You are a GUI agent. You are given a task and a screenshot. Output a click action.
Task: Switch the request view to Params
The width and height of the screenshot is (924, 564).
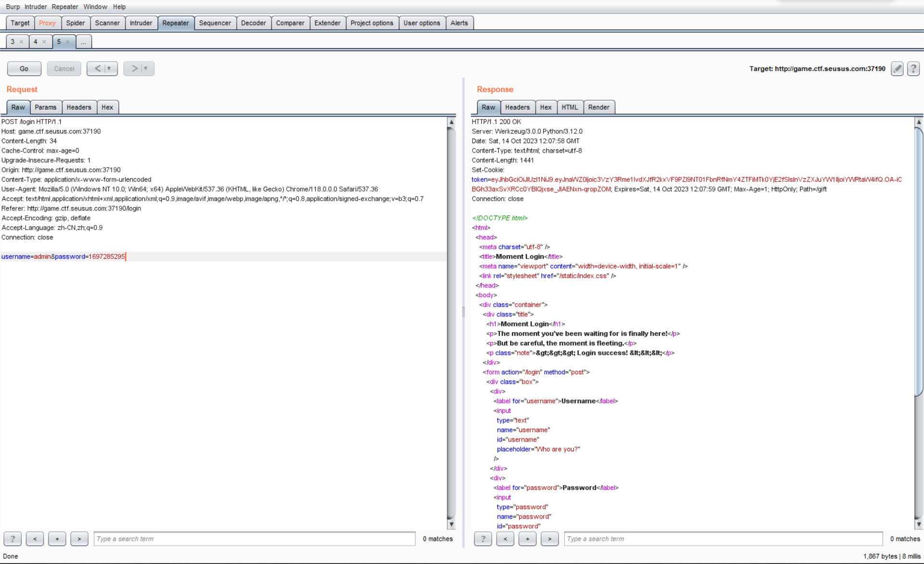[x=46, y=107]
